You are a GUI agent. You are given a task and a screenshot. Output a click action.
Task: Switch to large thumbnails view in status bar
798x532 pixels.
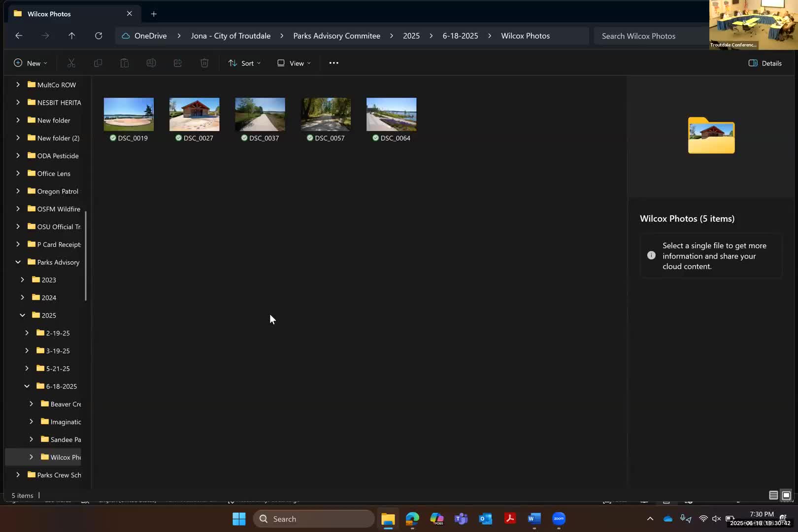(x=786, y=496)
